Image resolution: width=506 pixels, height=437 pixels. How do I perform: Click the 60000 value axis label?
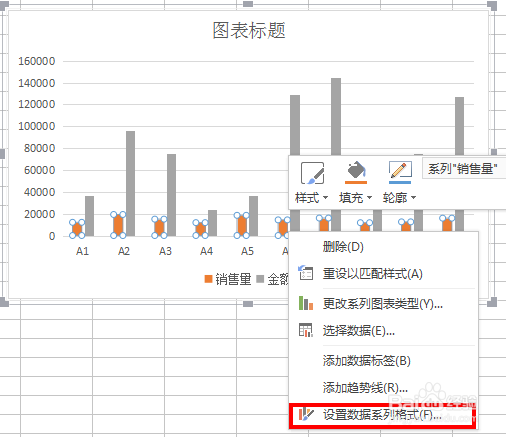pyautogui.click(x=40, y=170)
